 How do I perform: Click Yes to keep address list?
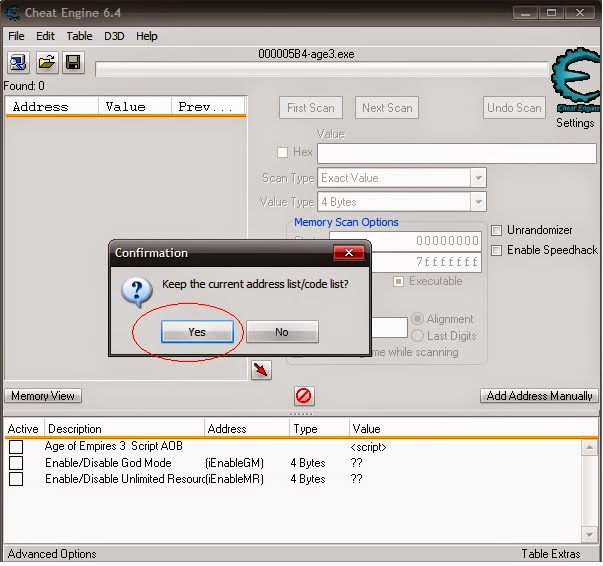(197, 331)
